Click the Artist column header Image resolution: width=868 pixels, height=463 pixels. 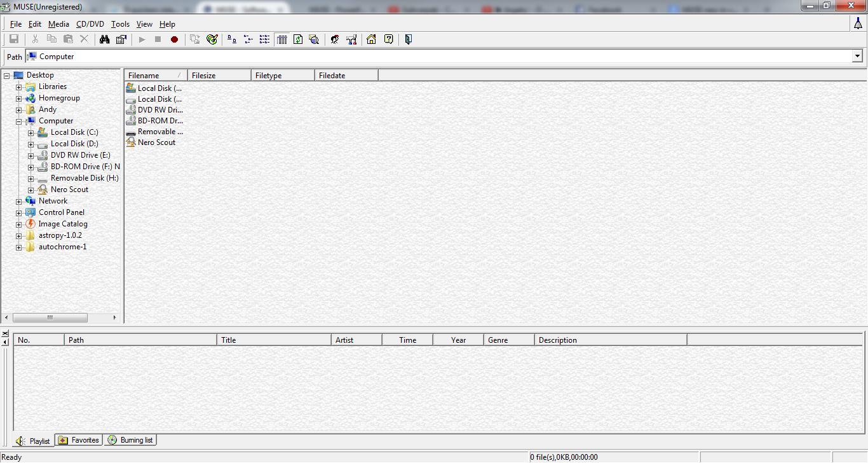tap(356, 340)
